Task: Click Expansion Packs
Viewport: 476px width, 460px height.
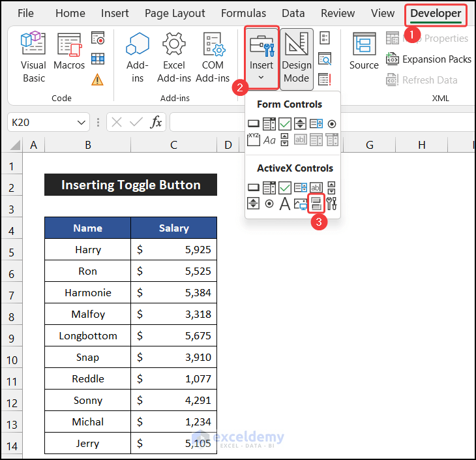Action: [x=428, y=59]
